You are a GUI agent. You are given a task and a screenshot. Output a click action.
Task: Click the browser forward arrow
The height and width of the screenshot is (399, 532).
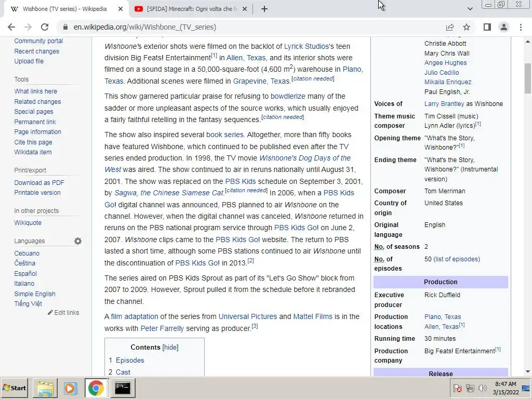pos(28,27)
